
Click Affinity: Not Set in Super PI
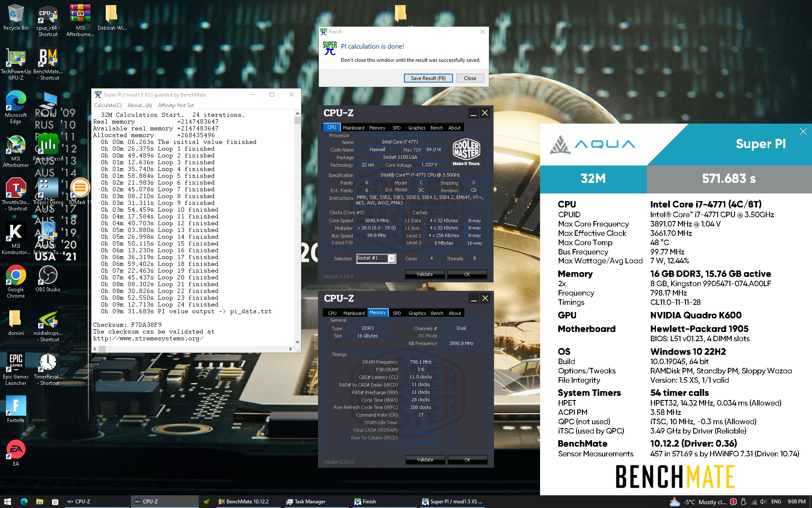(176, 105)
